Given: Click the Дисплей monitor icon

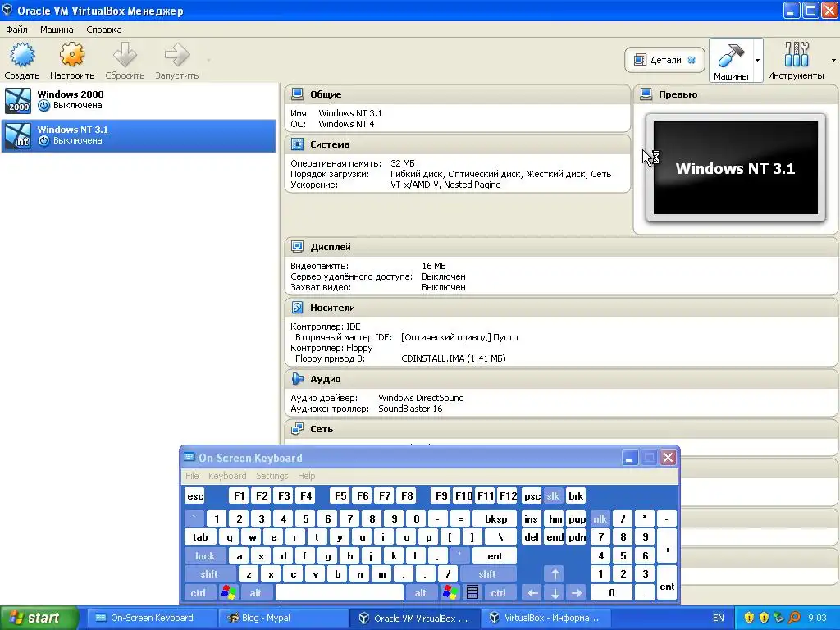Looking at the screenshot, I should pos(297,246).
